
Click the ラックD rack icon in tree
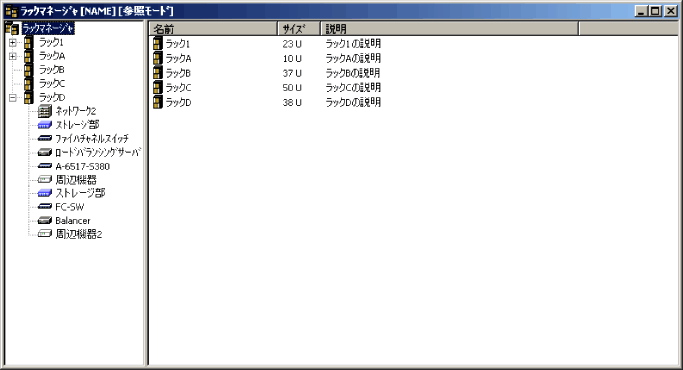28,97
